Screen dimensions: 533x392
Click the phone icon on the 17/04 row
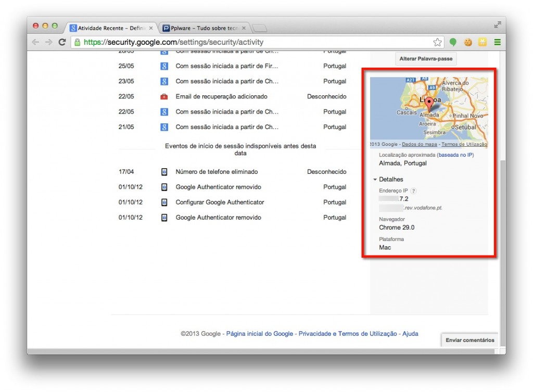pyautogui.click(x=164, y=172)
